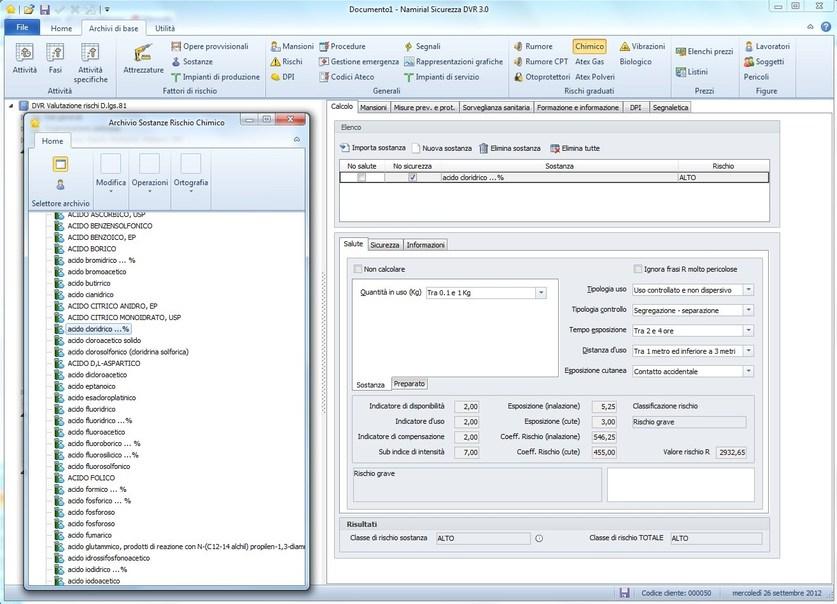Select the Chimico risk button
The width and height of the screenshot is (837, 604).
(589, 46)
